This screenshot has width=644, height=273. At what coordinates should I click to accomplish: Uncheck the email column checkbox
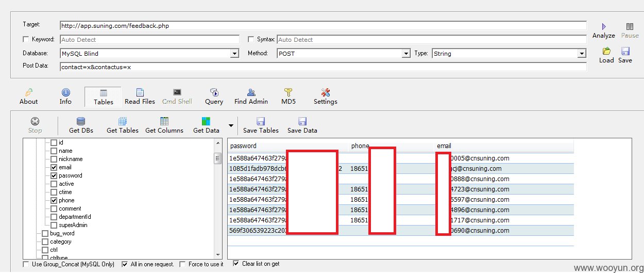tap(54, 167)
